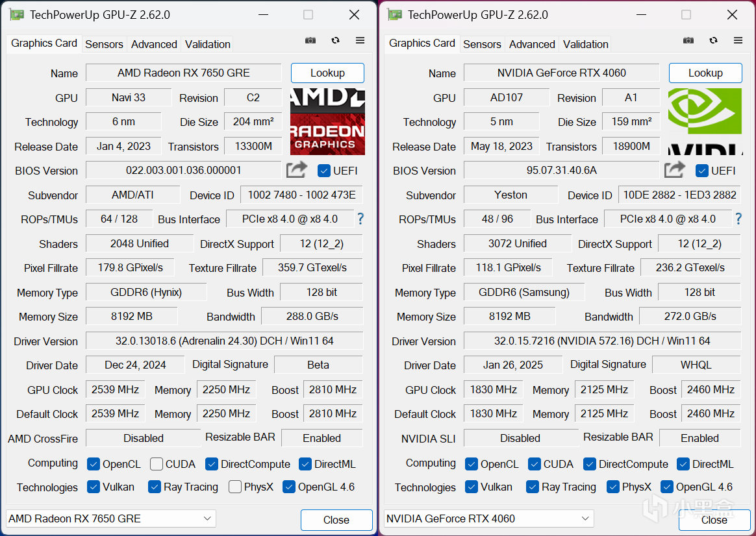Click GDDR6 (Samsung) memory type field
This screenshot has width=756, height=536.
524,292
